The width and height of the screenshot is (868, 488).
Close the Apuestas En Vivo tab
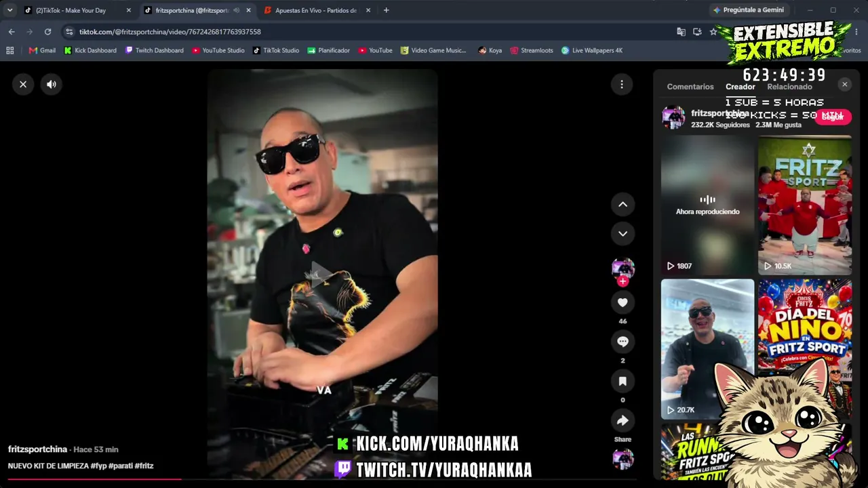(368, 10)
